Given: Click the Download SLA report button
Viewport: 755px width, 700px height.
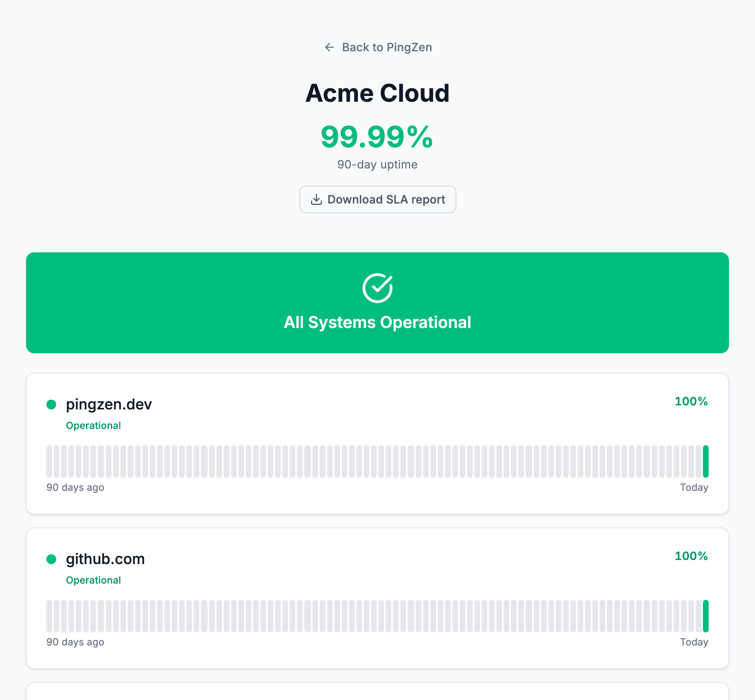Looking at the screenshot, I should tap(378, 199).
